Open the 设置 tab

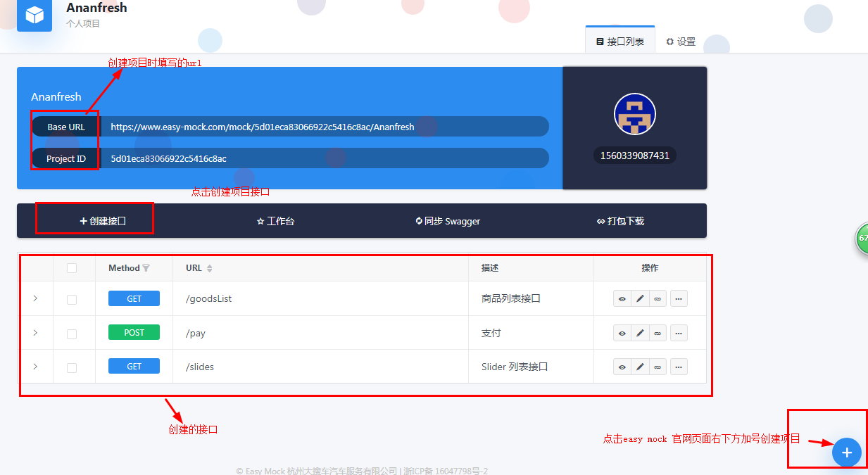coord(681,42)
